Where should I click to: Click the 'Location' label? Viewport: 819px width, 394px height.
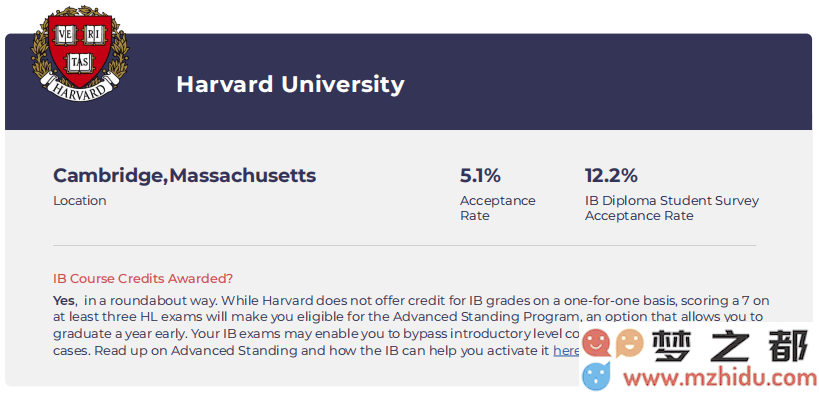[x=79, y=201]
